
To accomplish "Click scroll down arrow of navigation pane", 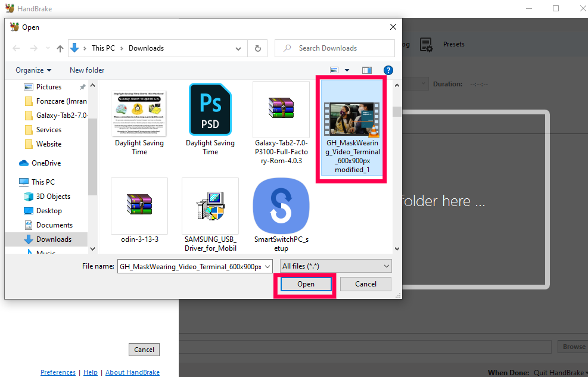I will pos(92,249).
